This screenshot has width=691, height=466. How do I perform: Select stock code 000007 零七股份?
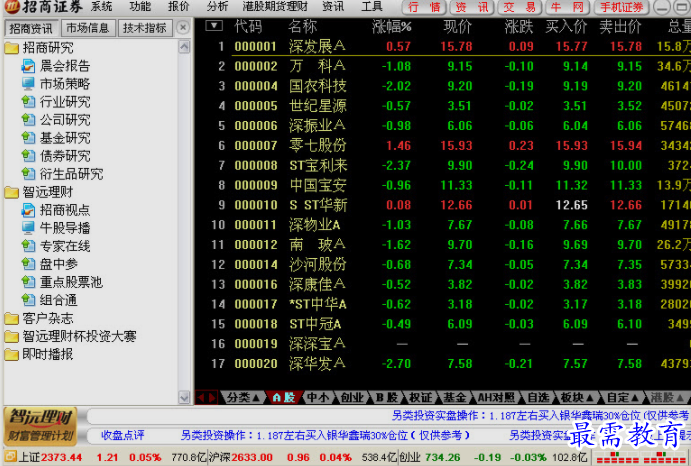[256, 145]
